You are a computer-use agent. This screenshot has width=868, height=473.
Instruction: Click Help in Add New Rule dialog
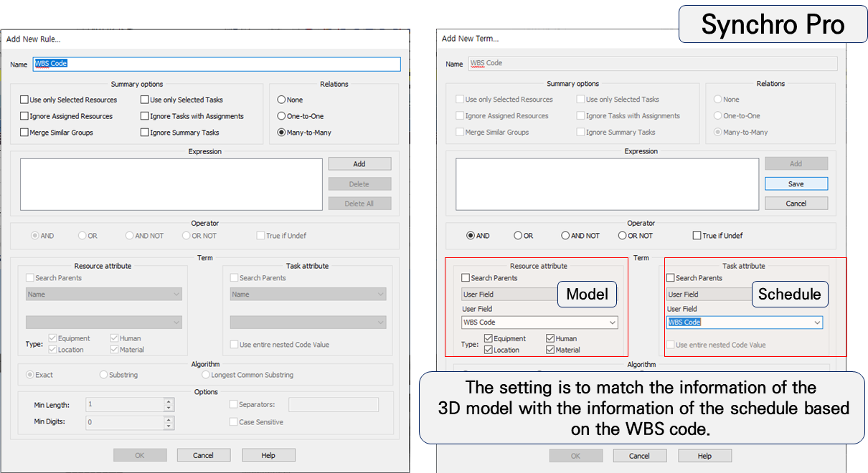268,455
